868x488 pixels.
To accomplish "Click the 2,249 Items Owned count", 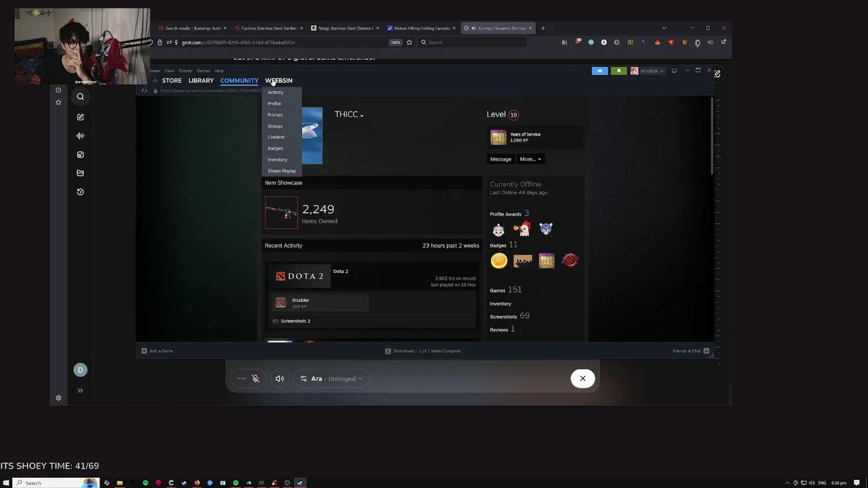I will click(x=319, y=213).
